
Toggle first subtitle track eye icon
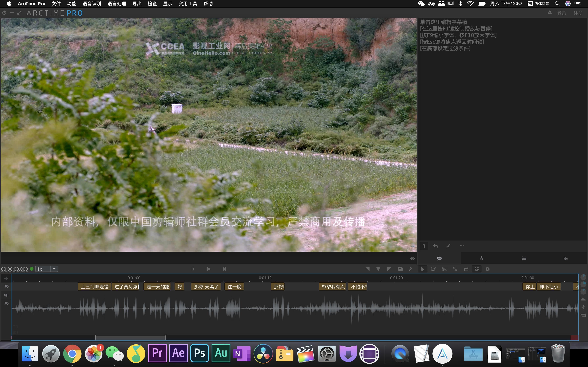[x=6, y=287]
